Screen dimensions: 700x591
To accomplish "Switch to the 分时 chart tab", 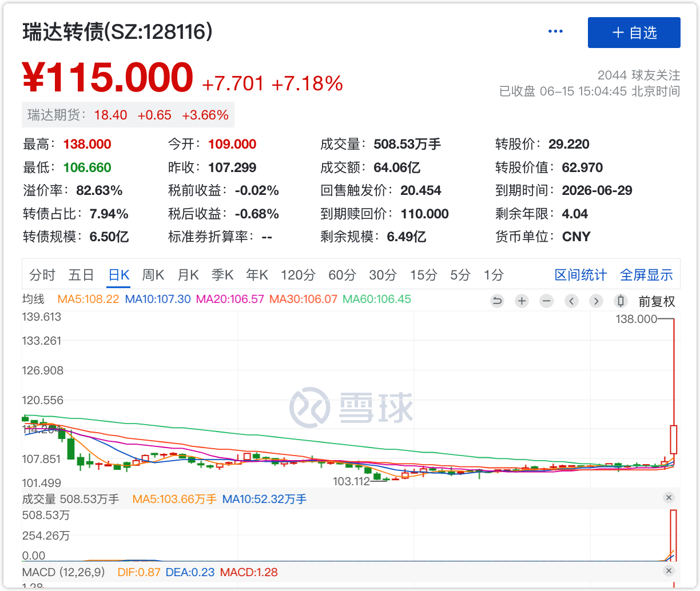I will pyautogui.click(x=42, y=275).
